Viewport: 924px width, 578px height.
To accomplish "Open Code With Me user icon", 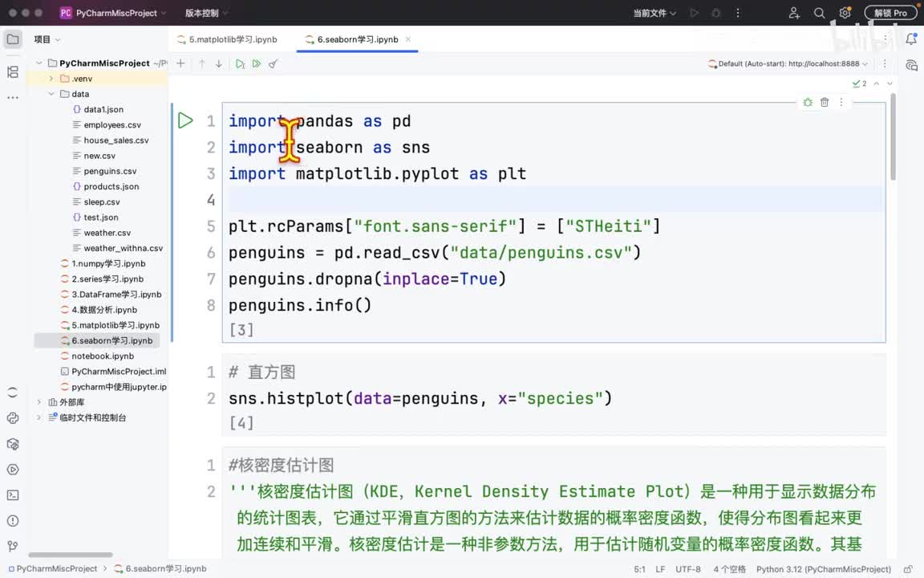I will 794,13.
